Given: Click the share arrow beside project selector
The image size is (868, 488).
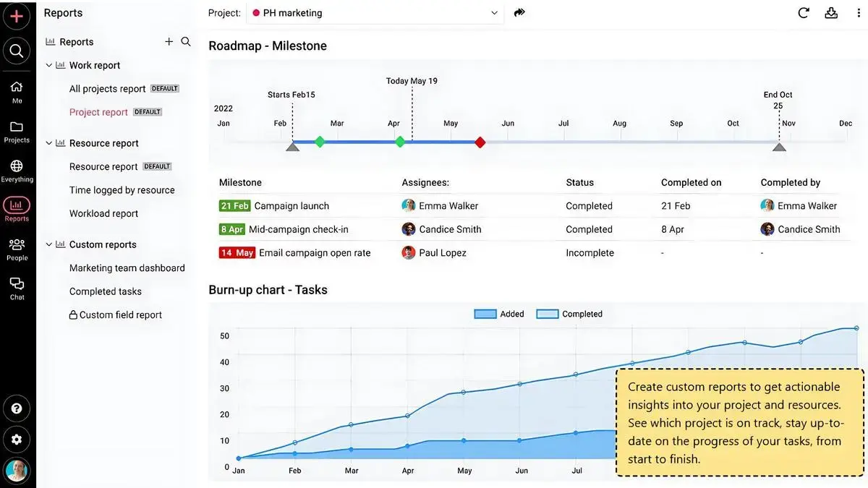Looking at the screenshot, I should [519, 13].
